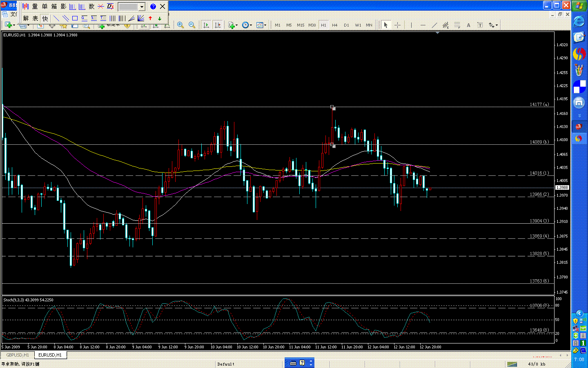
Task: Switch to GBPUSD,H1 chart tab
Action: (x=18, y=355)
